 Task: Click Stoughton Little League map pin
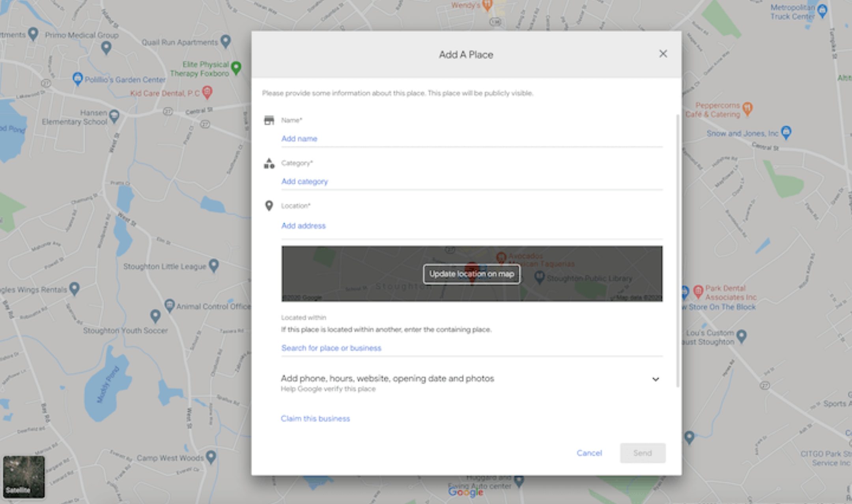coord(213,265)
